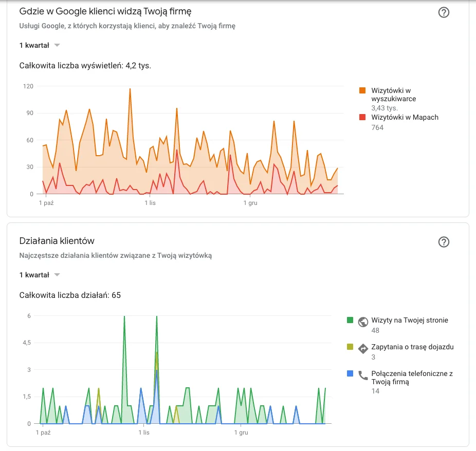Screen dimensions: 476x451
Task: Click phone icon beside Połączenia telefoniczne
Action: 363,375
